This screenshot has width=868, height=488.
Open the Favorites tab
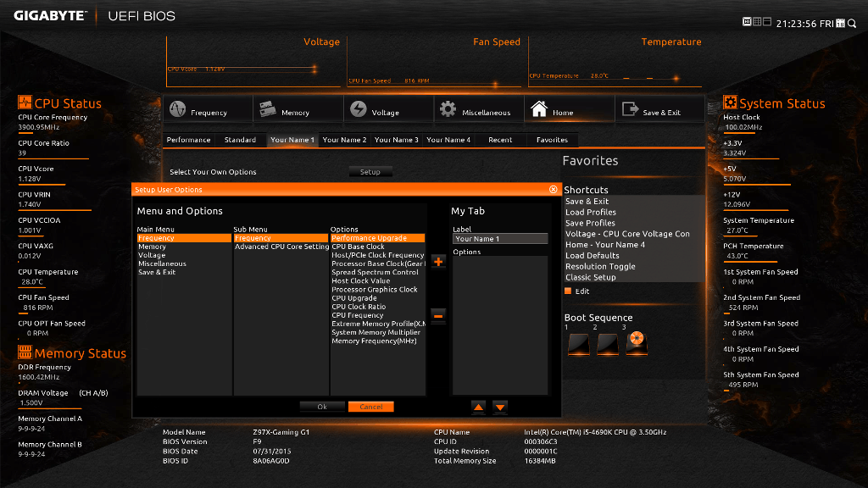tap(552, 140)
